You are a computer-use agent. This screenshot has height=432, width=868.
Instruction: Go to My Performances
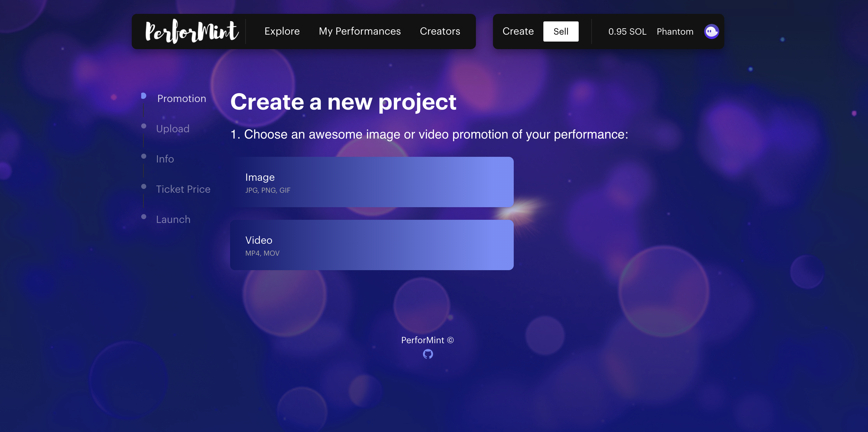(x=360, y=31)
